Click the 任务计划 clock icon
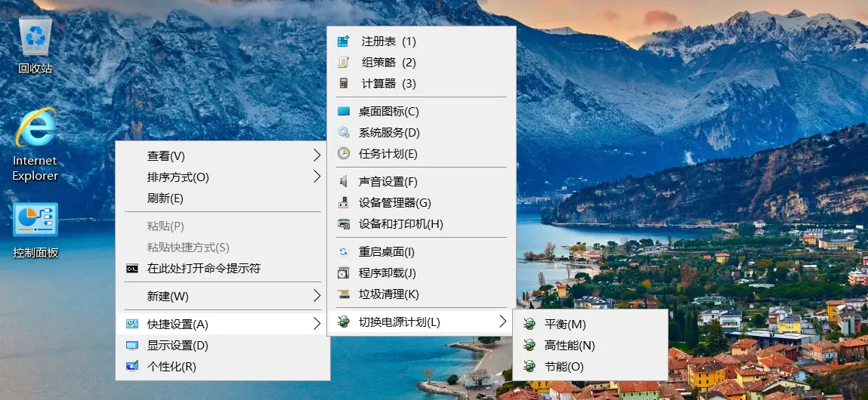This screenshot has width=868, height=400. (344, 153)
